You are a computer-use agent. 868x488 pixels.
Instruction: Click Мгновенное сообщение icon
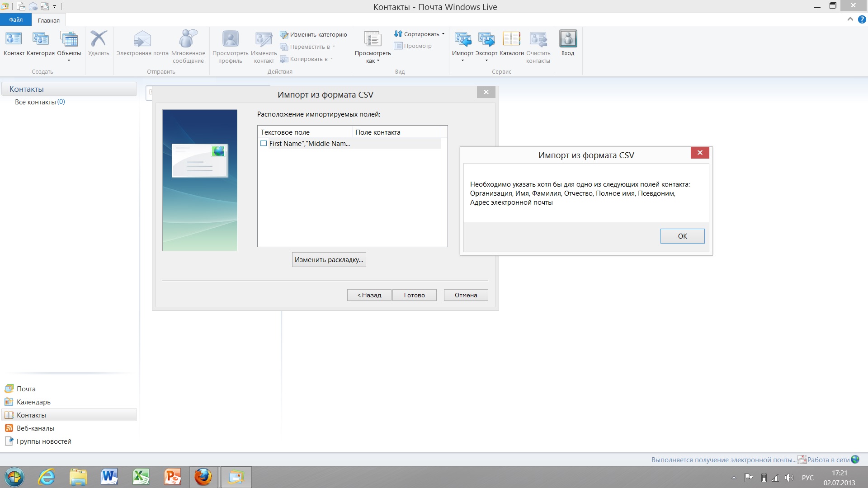(x=188, y=47)
